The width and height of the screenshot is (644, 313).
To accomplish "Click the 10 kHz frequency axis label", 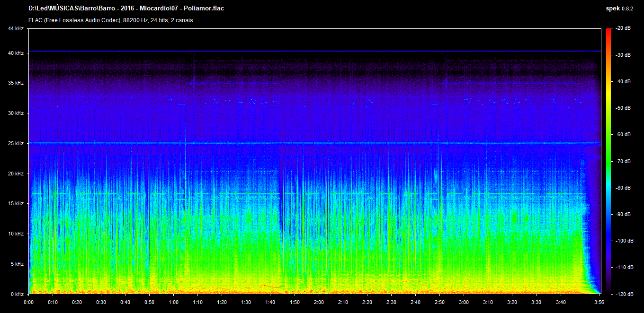I will (16, 234).
